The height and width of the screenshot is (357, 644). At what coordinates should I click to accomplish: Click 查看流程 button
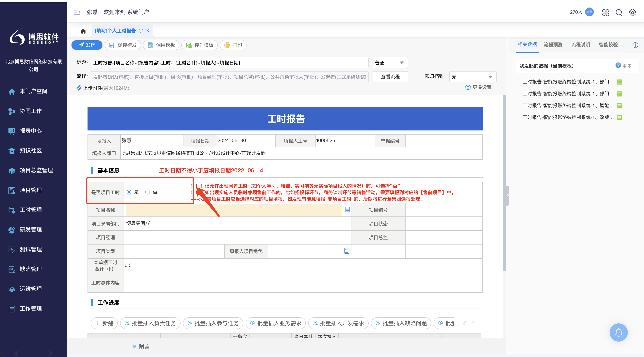(x=390, y=77)
